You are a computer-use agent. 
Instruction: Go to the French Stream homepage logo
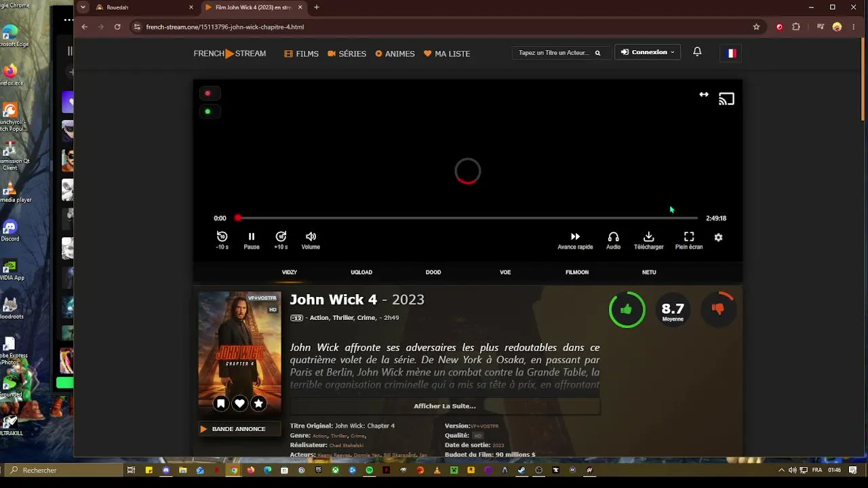tap(230, 54)
